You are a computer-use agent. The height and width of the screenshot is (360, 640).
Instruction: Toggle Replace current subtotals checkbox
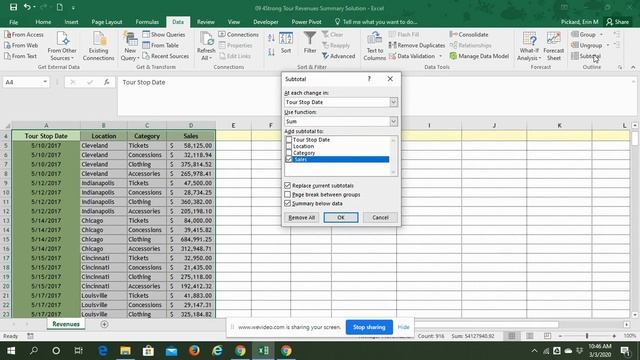click(288, 185)
